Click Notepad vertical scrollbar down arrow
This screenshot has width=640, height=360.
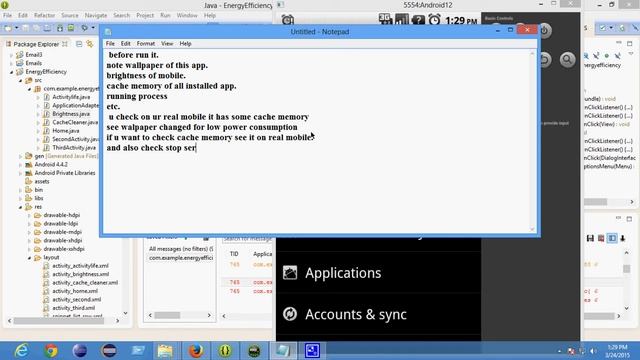click(x=532, y=229)
